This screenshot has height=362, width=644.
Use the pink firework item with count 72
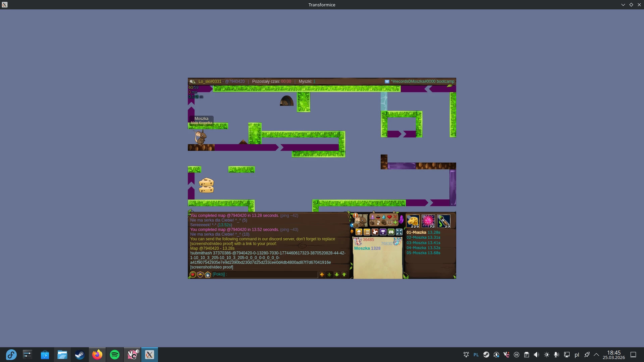tap(428, 221)
